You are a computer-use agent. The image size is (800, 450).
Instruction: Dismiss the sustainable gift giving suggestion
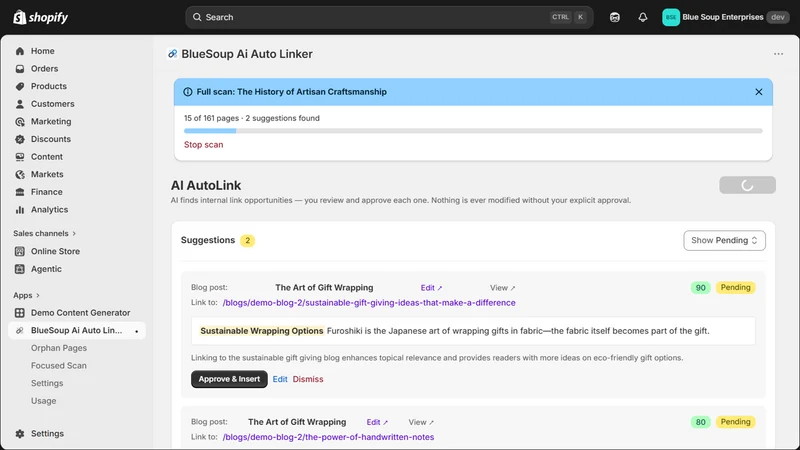(x=308, y=379)
